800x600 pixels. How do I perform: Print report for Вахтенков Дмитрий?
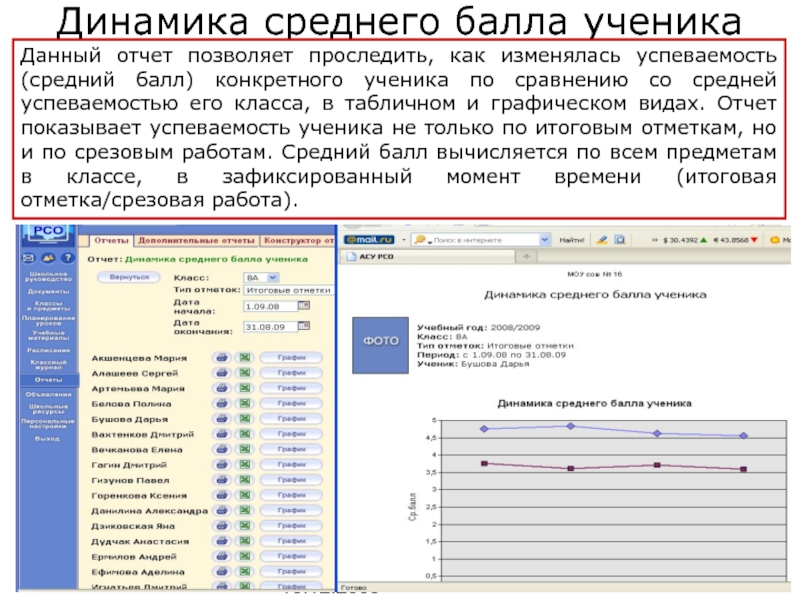tap(222, 434)
